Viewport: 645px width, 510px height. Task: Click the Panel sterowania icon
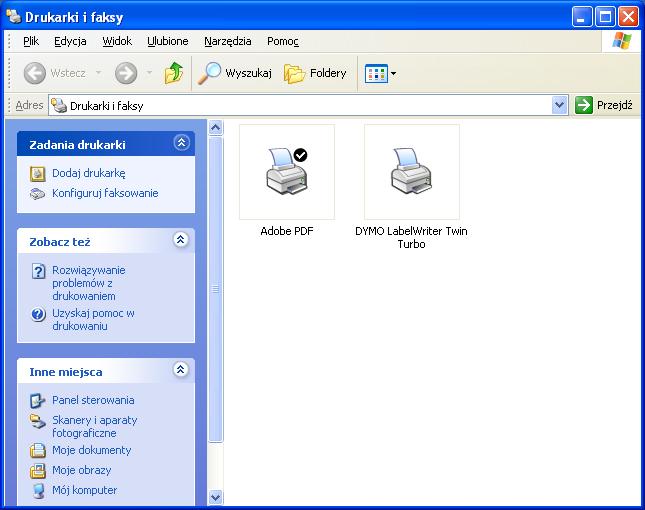pyautogui.click(x=37, y=401)
